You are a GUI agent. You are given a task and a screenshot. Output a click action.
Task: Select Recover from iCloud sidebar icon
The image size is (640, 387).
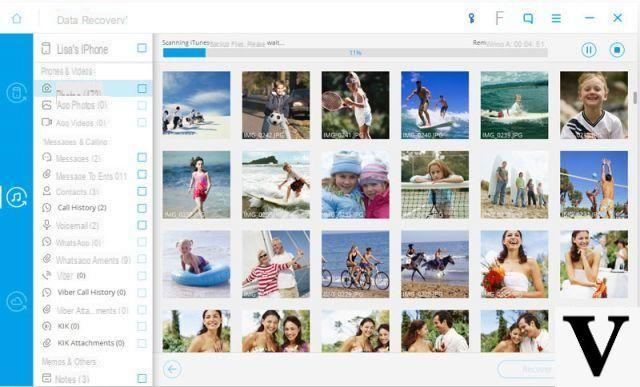17,302
